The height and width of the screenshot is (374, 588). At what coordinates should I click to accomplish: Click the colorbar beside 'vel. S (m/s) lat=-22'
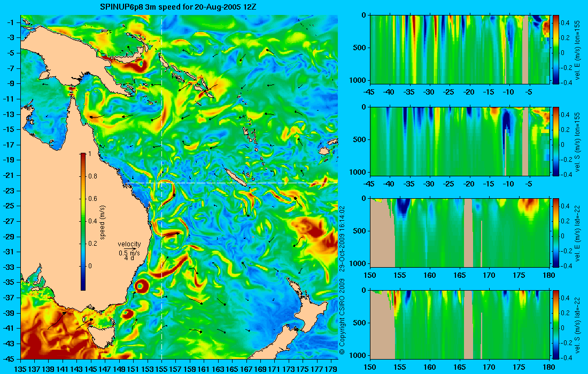555,324
